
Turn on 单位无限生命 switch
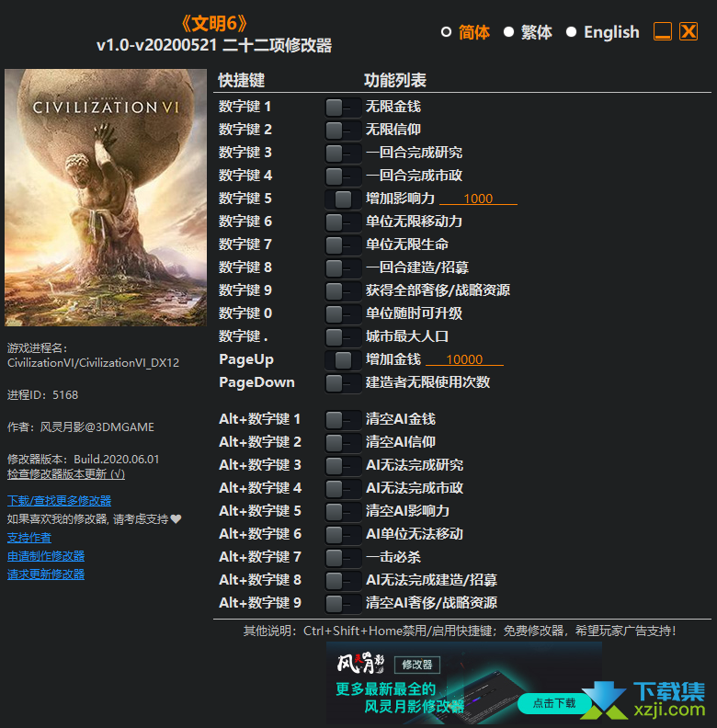[x=343, y=245]
